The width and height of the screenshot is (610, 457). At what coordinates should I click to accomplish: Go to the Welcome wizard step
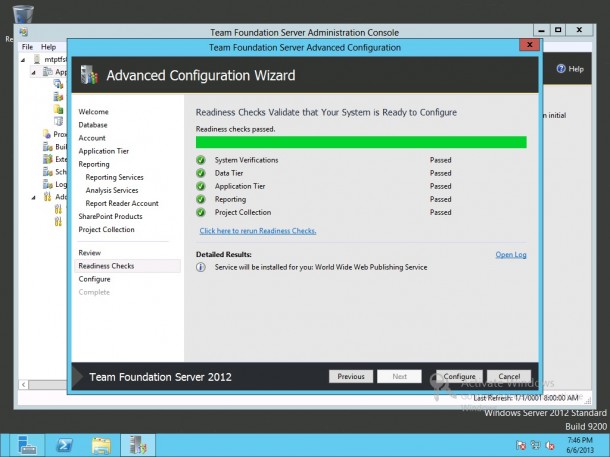(x=93, y=112)
